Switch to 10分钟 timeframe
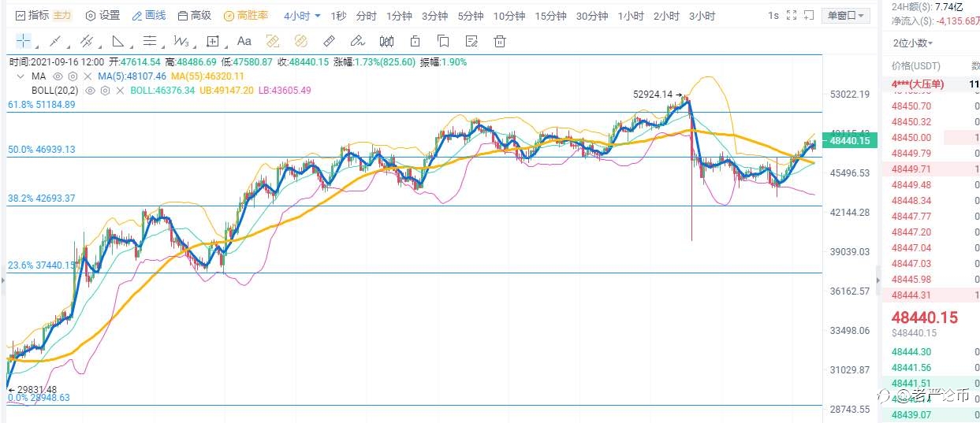The image size is (980, 423). pyautogui.click(x=509, y=16)
